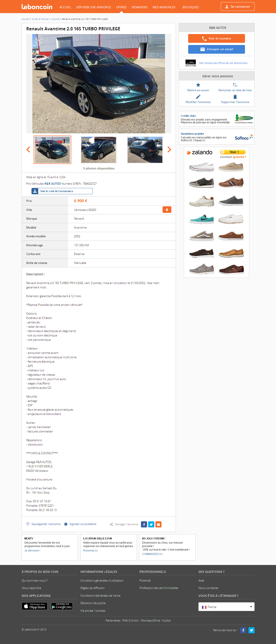Click the star icon for Mettre en avant
The width and height of the screenshot is (276, 644).
point(198,85)
